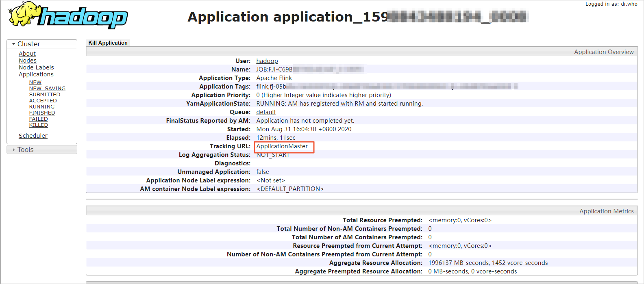Open the About link
This screenshot has width=644, height=284.
point(27,54)
